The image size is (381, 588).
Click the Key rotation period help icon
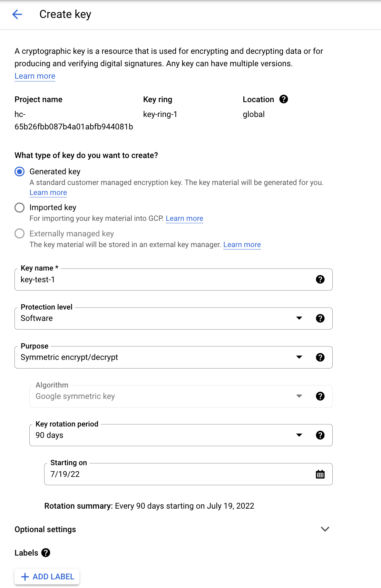tap(320, 435)
